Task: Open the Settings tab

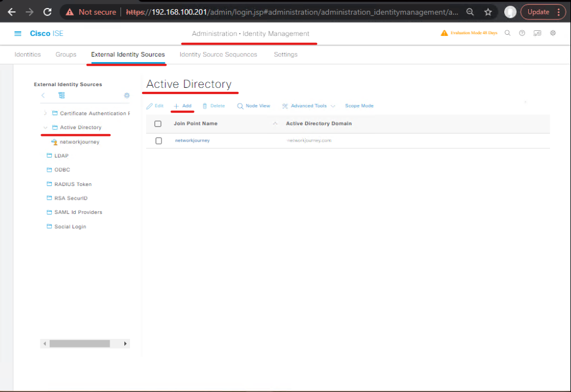Action: [285, 54]
